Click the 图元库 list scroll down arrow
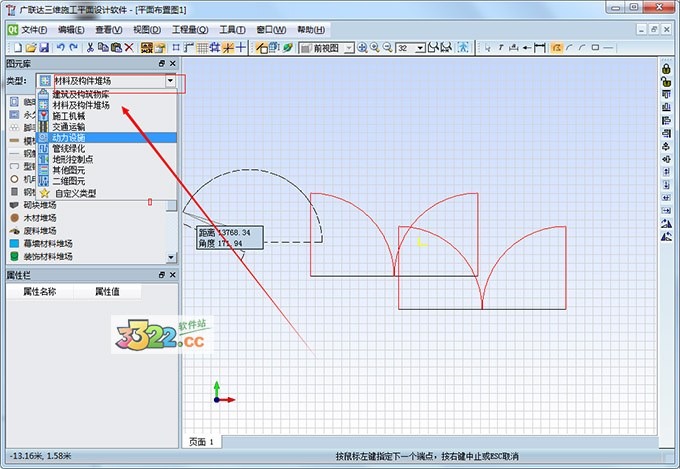 pos(171,257)
